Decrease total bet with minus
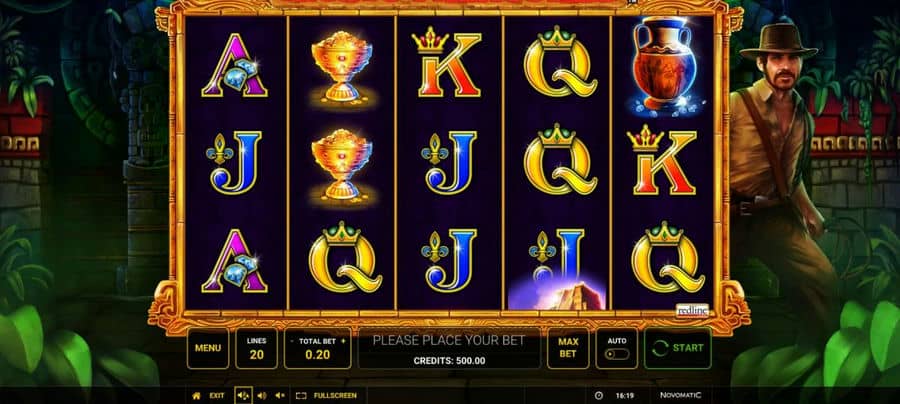900x404 pixels. point(292,341)
